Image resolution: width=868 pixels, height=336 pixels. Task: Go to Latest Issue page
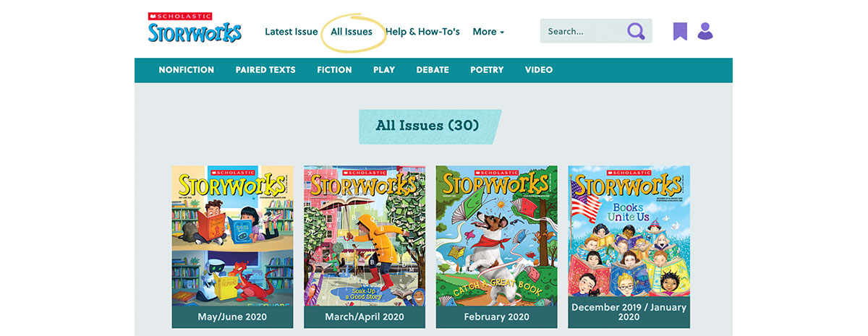[291, 32]
